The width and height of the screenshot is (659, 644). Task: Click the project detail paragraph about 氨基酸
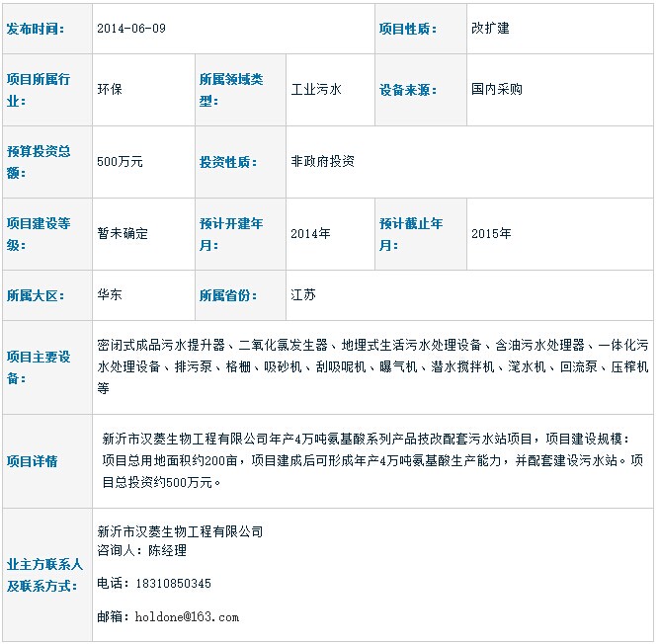[372, 461]
